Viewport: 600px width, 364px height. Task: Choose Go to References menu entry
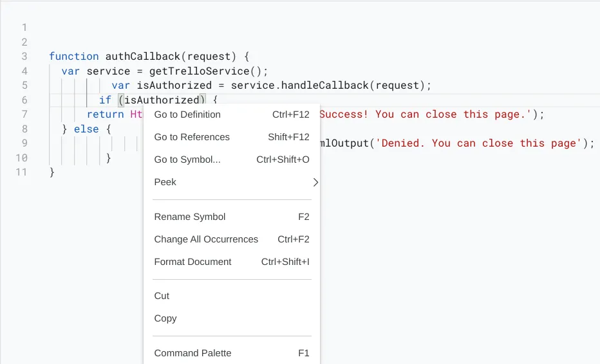tap(192, 137)
